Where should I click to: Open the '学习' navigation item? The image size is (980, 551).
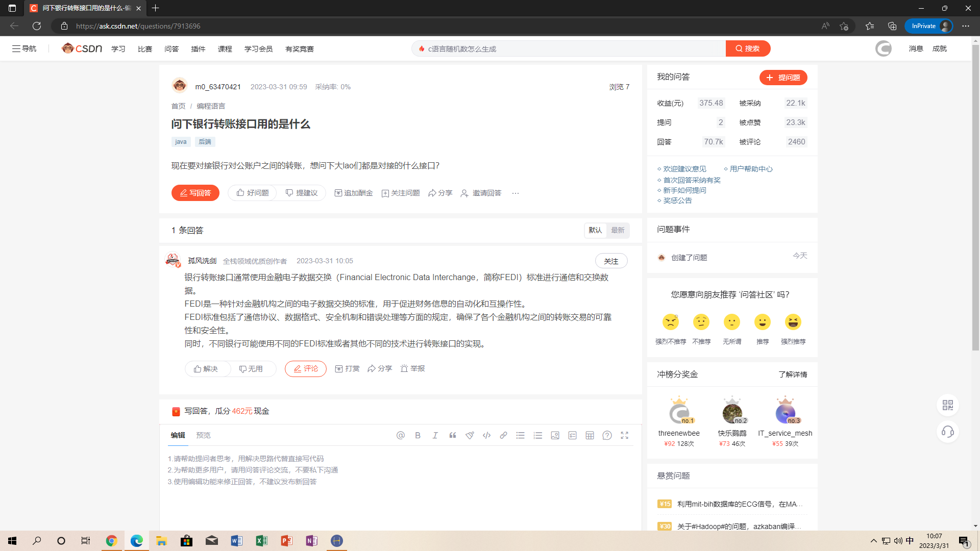[118, 49]
